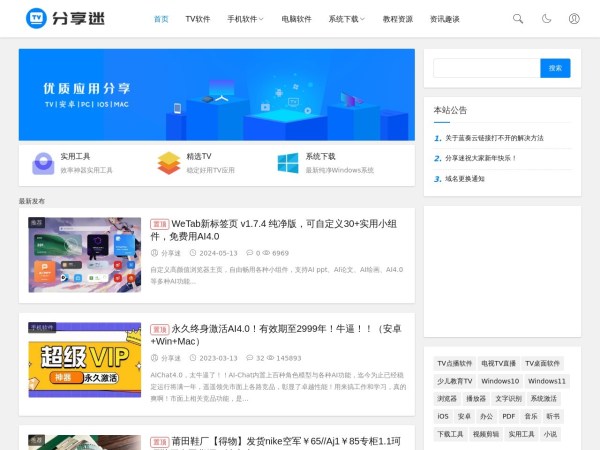
Task: Click the view count 145893
Action: coord(284,358)
